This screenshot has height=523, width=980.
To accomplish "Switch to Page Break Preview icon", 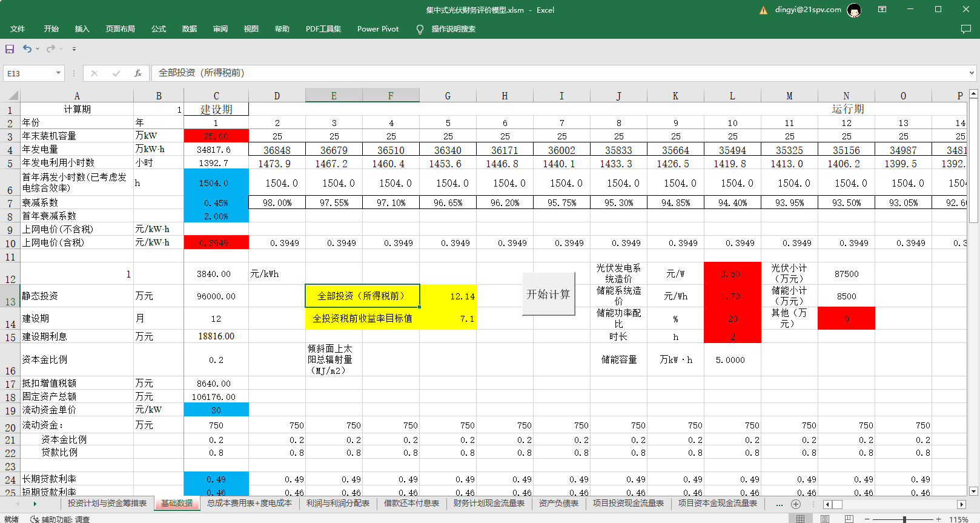I will click(849, 519).
